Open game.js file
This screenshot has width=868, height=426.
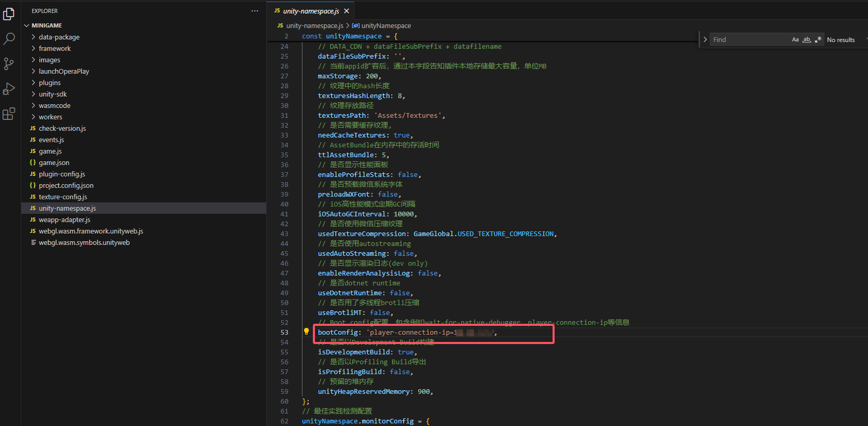144,151
